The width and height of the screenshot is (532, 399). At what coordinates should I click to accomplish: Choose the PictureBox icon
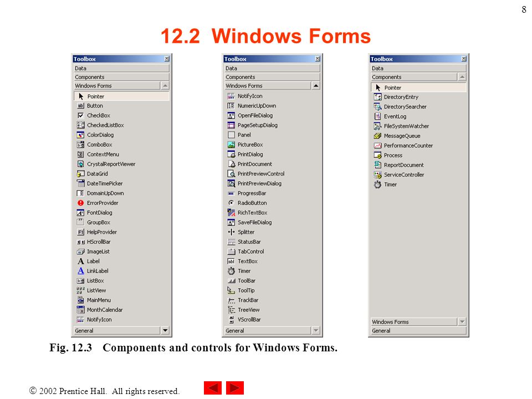tap(231, 145)
